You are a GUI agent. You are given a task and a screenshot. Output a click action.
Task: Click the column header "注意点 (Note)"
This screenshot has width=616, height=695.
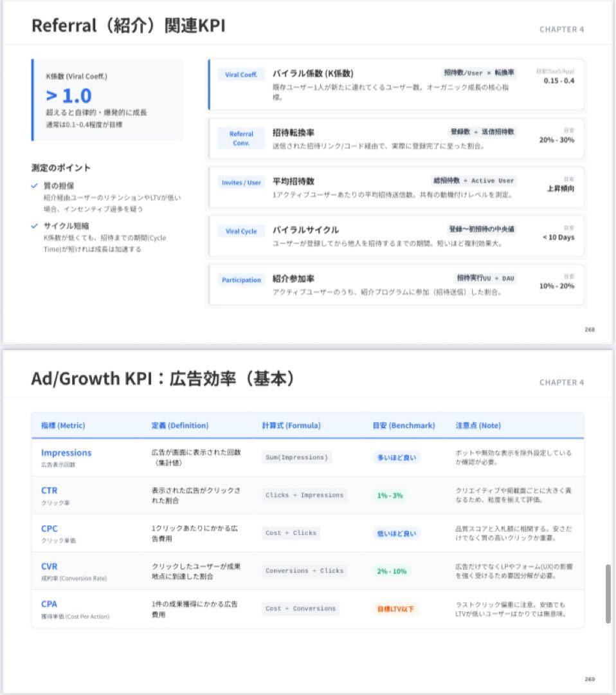pos(478,425)
